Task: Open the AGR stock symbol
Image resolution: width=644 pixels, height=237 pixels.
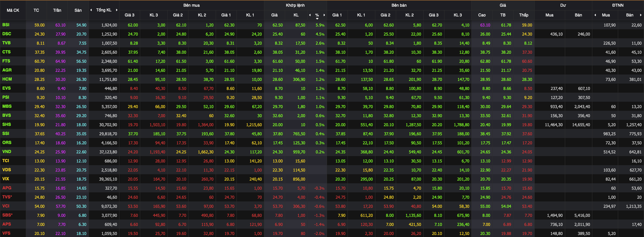Action: [x=7, y=70]
